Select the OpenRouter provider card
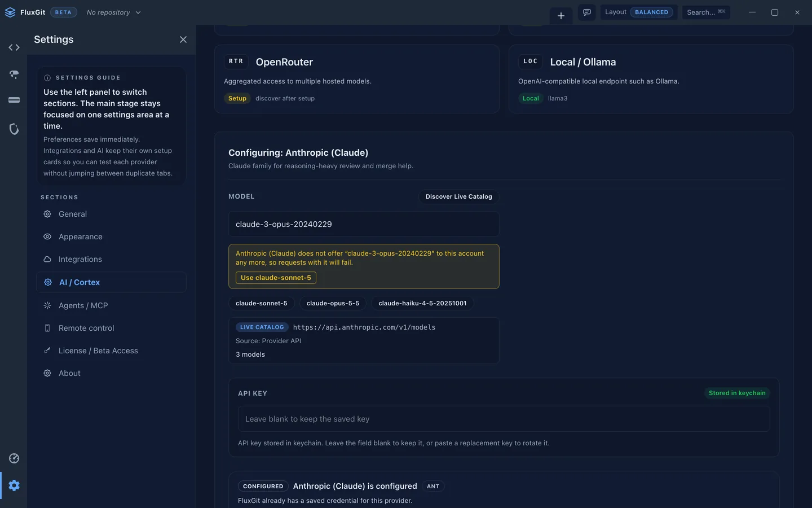812x508 pixels. tap(357, 79)
